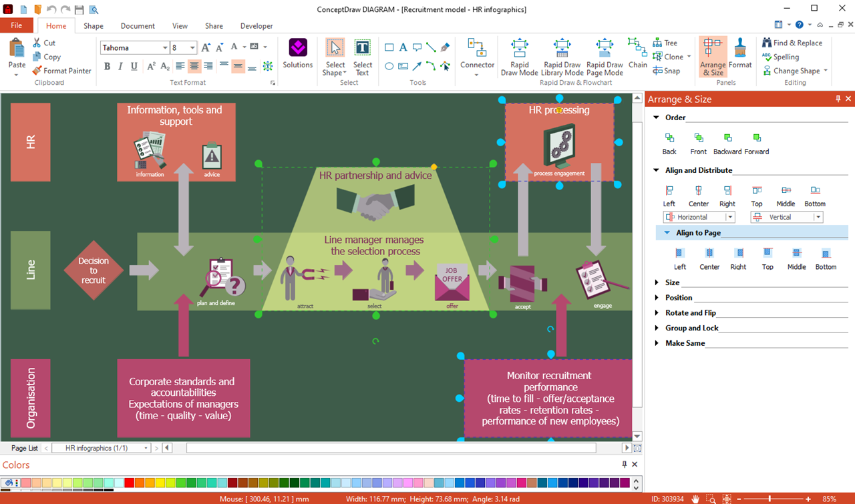Click Find & Replace
This screenshot has height=504, width=855.
click(x=792, y=43)
